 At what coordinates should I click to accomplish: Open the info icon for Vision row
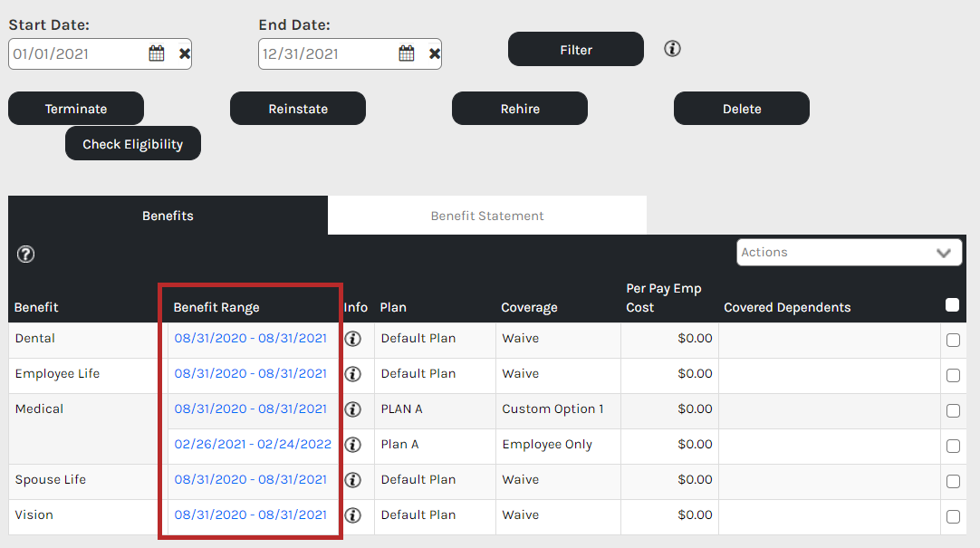click(353, 515)
